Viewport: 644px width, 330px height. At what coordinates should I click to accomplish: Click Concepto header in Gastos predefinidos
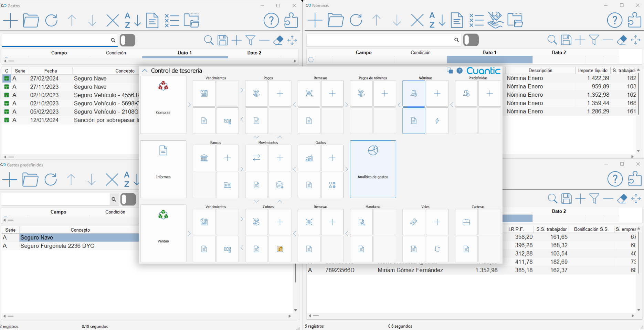[x=80, y=230]
